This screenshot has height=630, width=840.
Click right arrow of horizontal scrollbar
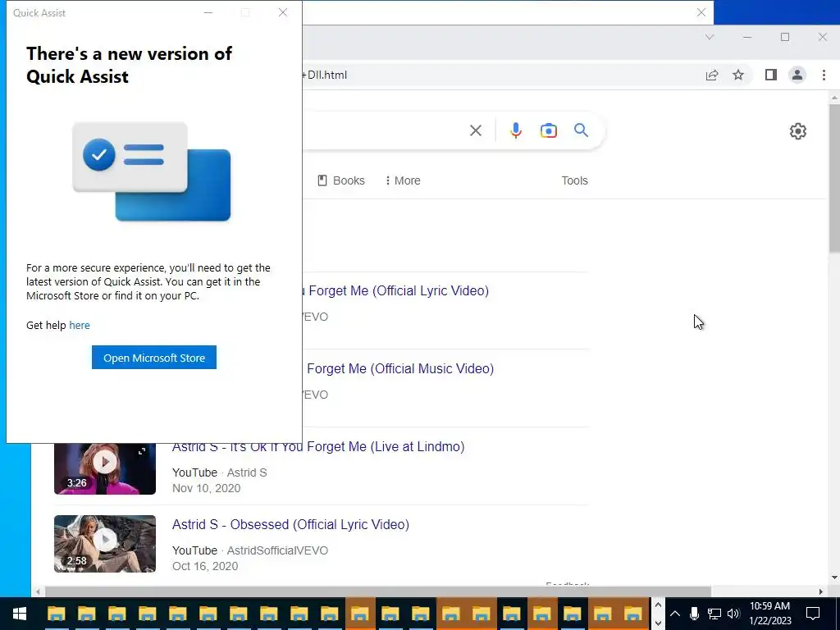pyautogui.click(x=820, y=591)
